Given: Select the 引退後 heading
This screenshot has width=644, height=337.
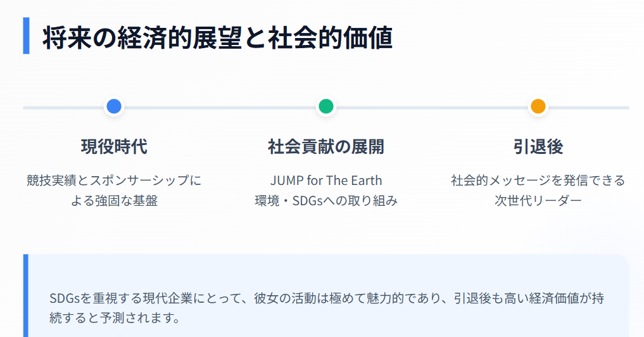Looking at the screenshot, I should tap(538, 147).
